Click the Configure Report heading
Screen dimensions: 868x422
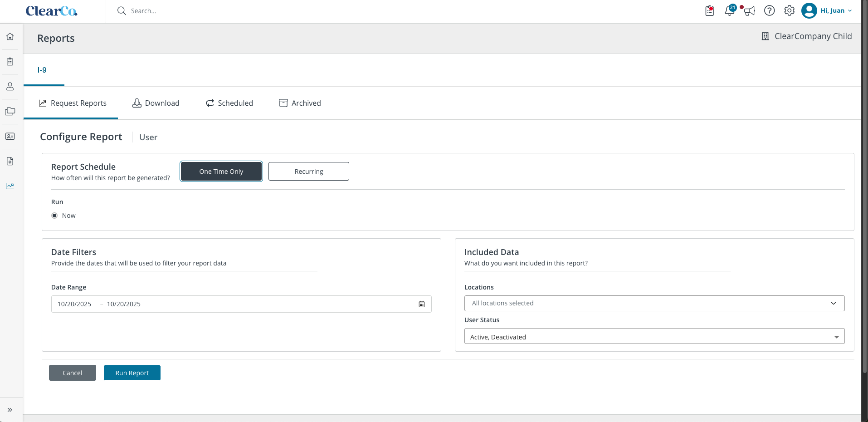pyautogui.click(x=81, y=137)
